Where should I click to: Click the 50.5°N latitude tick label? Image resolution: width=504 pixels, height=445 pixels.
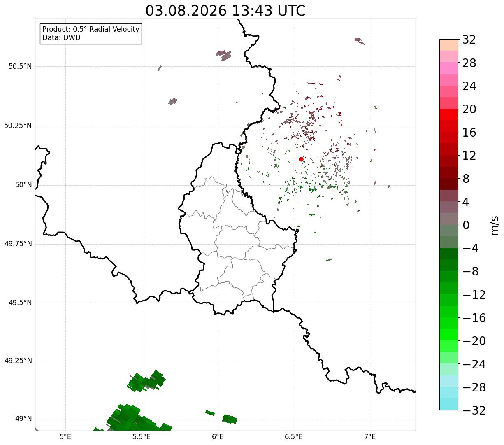20,66
